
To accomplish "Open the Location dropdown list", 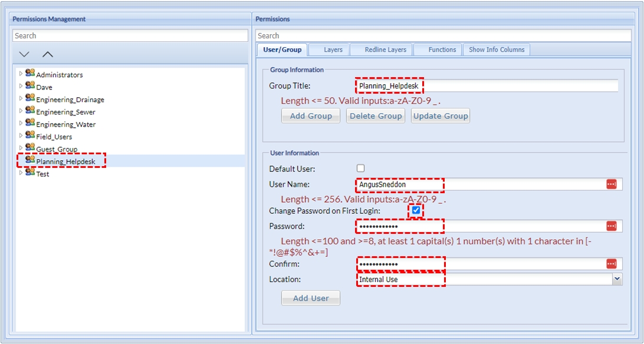I will click(617, 279).
